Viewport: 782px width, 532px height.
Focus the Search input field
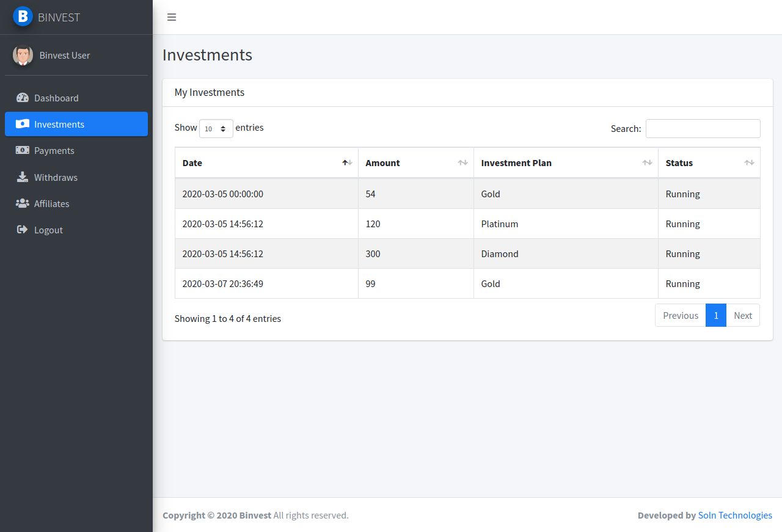(703, 128)
